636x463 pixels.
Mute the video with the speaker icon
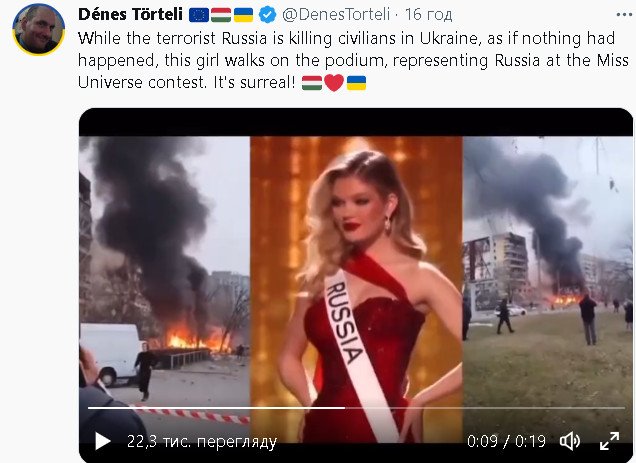570,441
